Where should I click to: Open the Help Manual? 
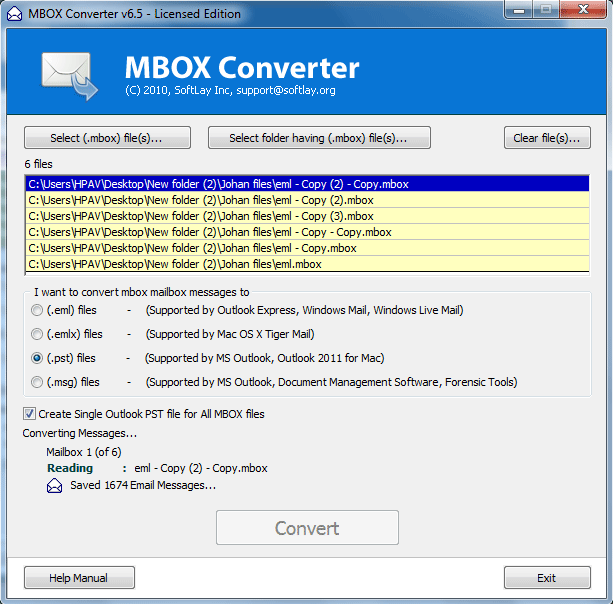[x=79, y=578]
